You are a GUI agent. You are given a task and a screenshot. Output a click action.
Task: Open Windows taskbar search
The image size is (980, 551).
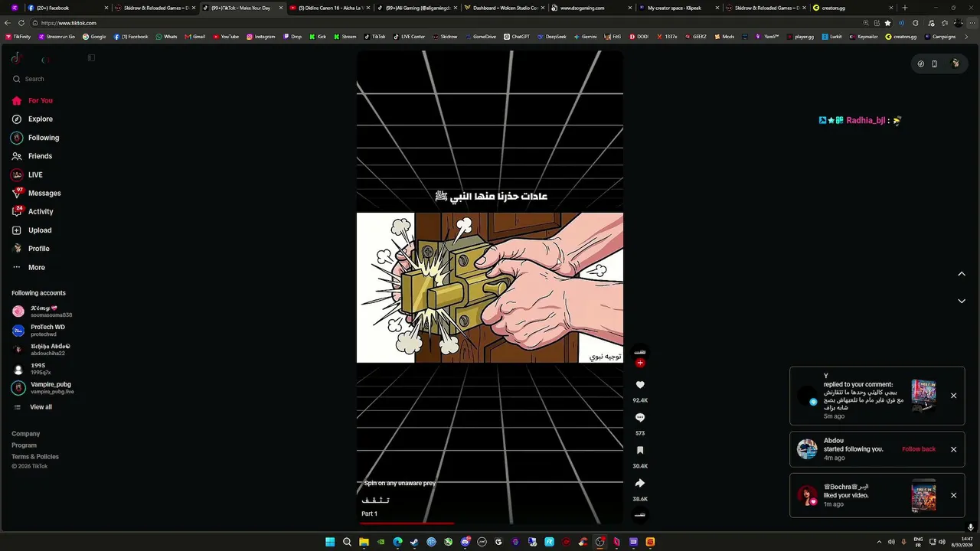click(347, 542)
